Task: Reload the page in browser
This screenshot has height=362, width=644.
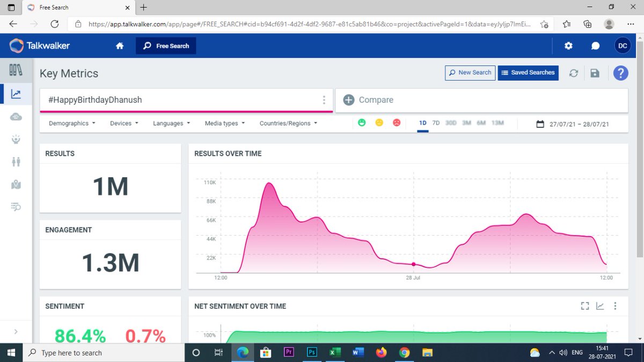Action: [x=54, y=24]
